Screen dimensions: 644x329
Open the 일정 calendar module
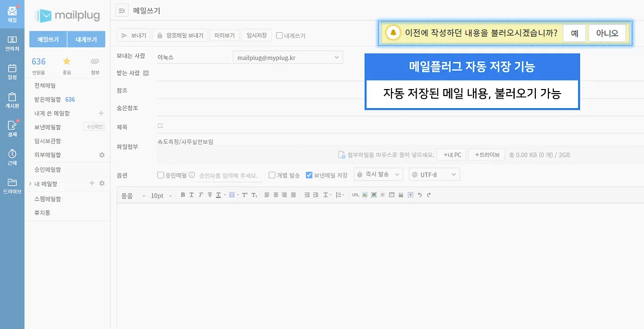click(x=12, y=72)
